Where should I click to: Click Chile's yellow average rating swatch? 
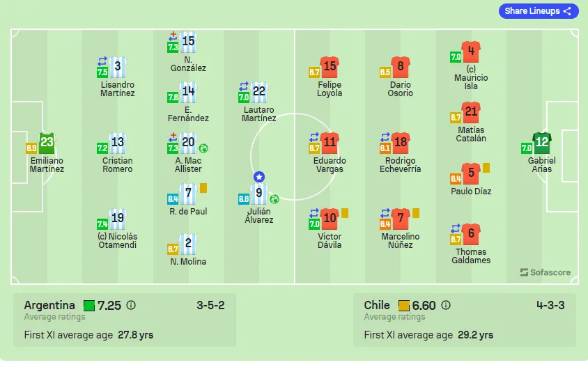(403, 306)
